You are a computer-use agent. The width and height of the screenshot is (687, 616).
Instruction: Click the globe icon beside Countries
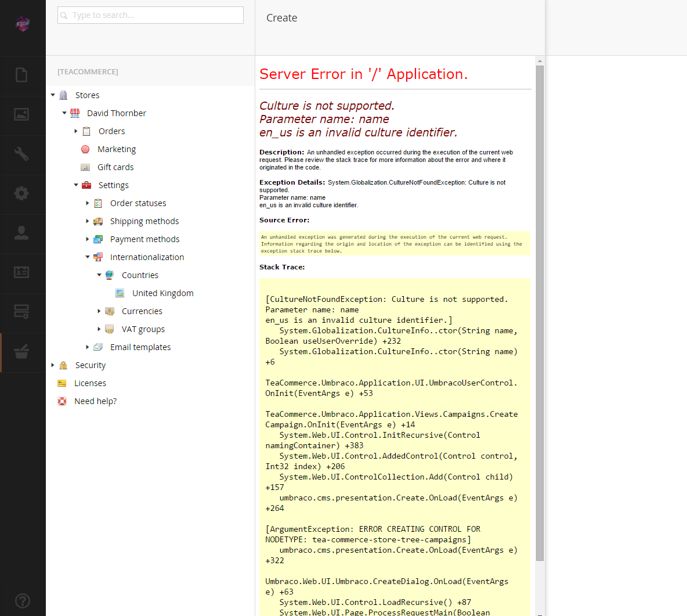pos(110,275)
